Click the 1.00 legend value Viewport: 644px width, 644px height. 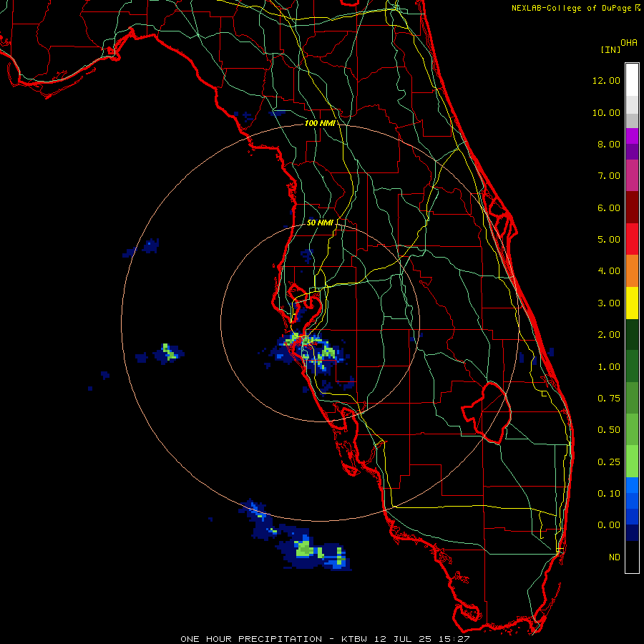pyautogui.click(x=609, y=367)
